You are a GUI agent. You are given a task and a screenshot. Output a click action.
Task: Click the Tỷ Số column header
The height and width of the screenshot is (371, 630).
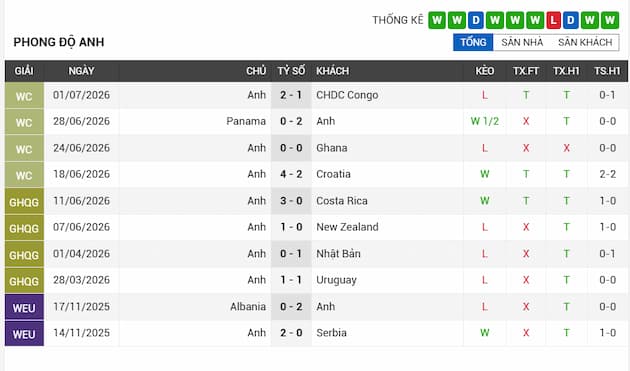pos(291,71)
